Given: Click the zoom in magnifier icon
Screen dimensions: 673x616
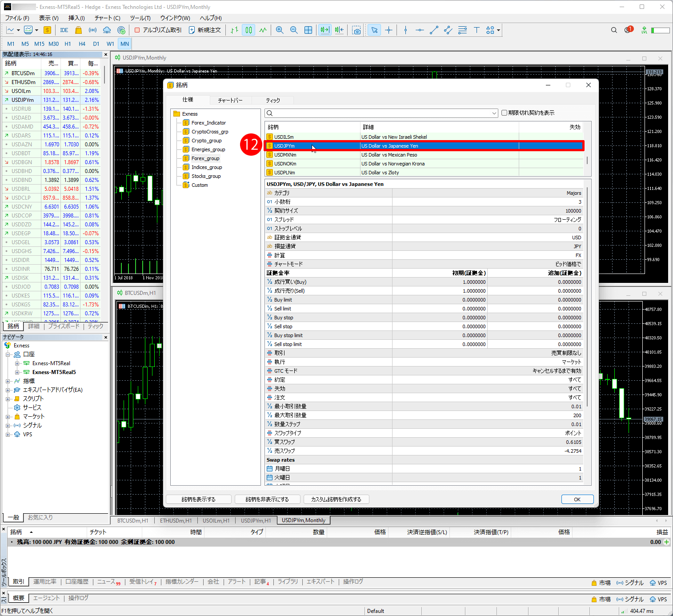Looking at the screenshot, I should (280, 30).
